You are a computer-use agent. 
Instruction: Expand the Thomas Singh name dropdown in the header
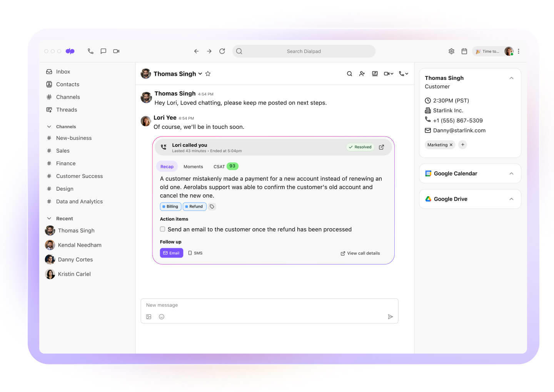[x=200, y=74]
